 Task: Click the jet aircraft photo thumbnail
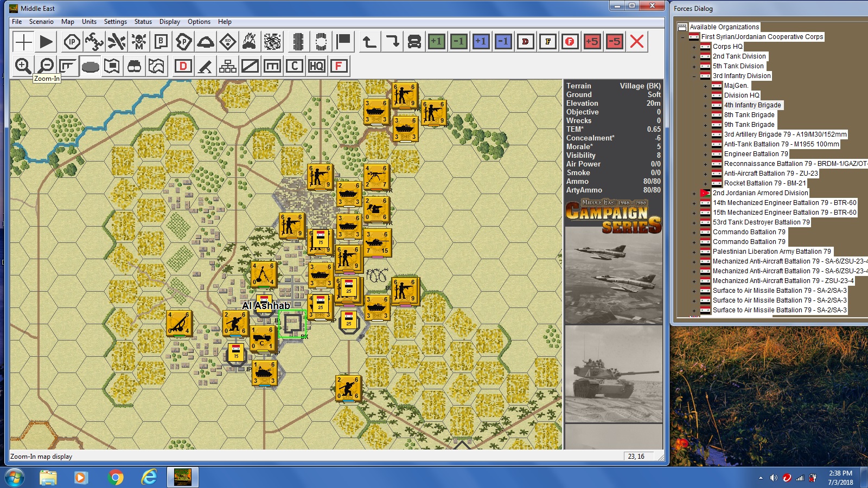(x=614, y=275)
